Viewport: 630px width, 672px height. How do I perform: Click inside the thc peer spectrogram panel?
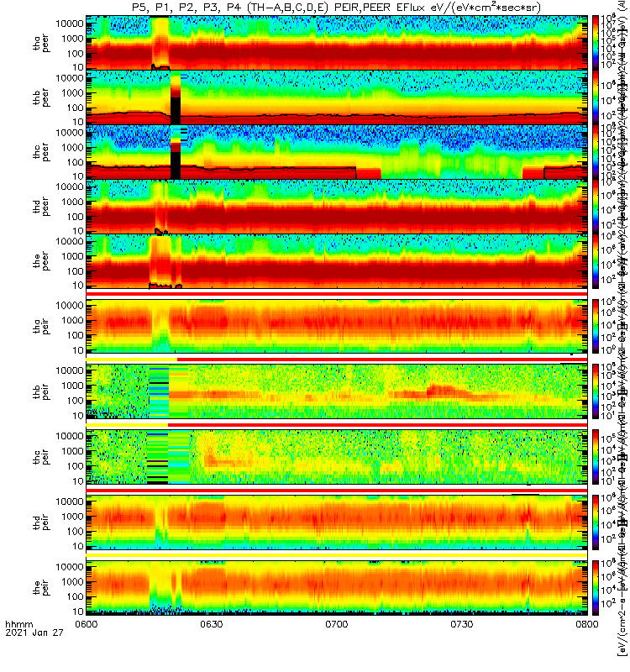coord(337,152)
